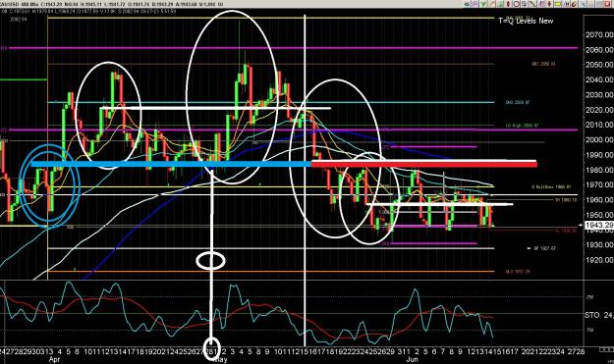Click the 1950.00 price axis label

click(599, 215)
